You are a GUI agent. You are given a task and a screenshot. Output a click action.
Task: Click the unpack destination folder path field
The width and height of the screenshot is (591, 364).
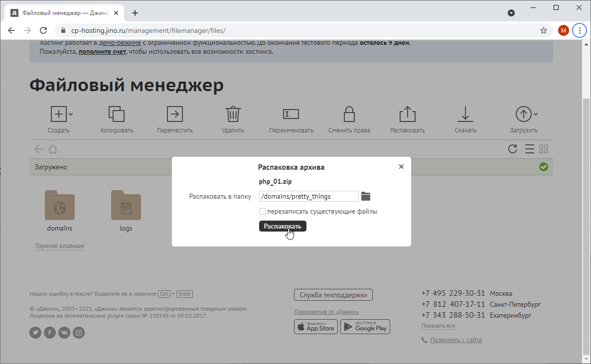(x=308, y=196)
